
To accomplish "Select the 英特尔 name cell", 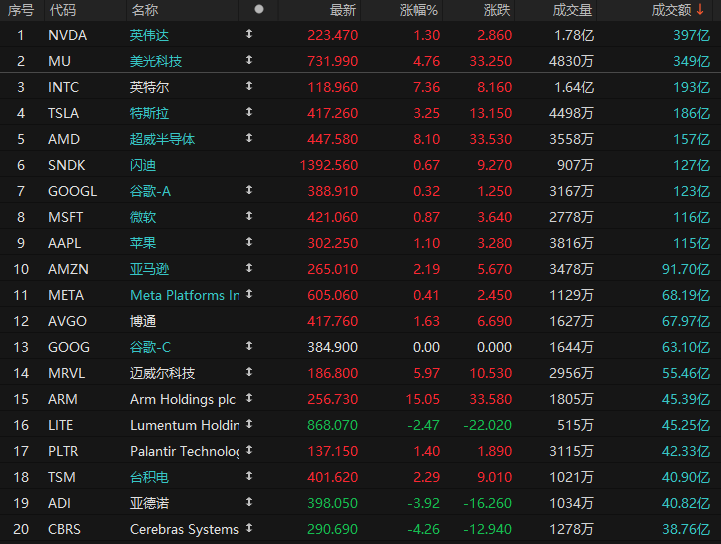I will [x=149, y=87].
